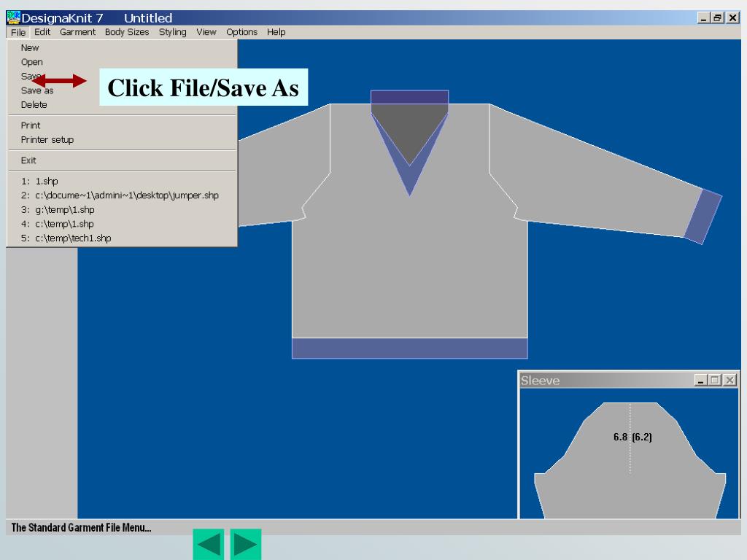This screenshot has height=560, width=747.
Task: Click the bottom welt band of the sweater
Action: point(410,348)
